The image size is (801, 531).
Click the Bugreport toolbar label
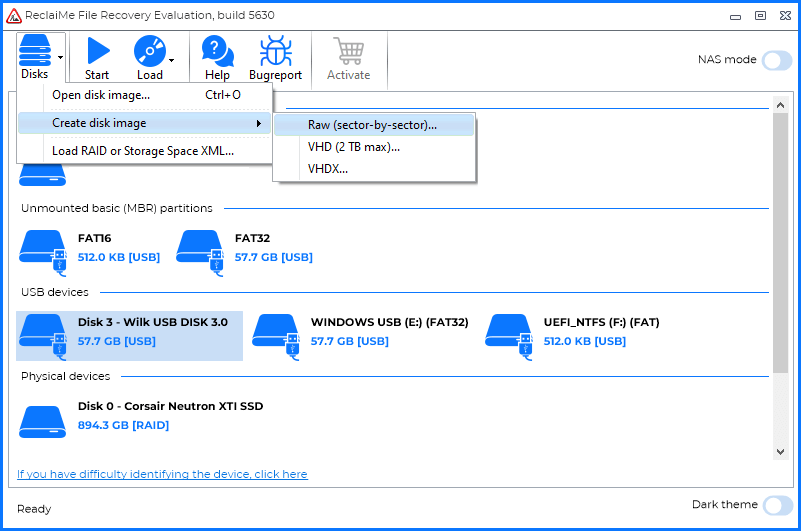click(x=275, y=75)
